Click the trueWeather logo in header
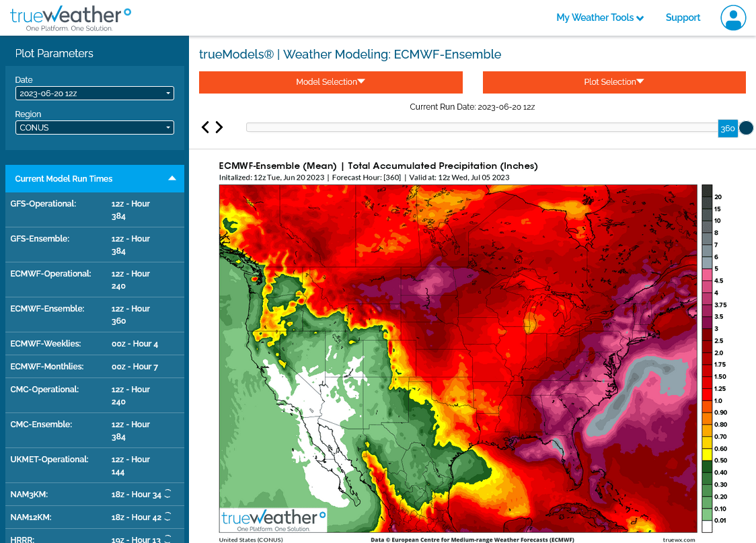This screenshot has width=756, height=543. (71, 18)
